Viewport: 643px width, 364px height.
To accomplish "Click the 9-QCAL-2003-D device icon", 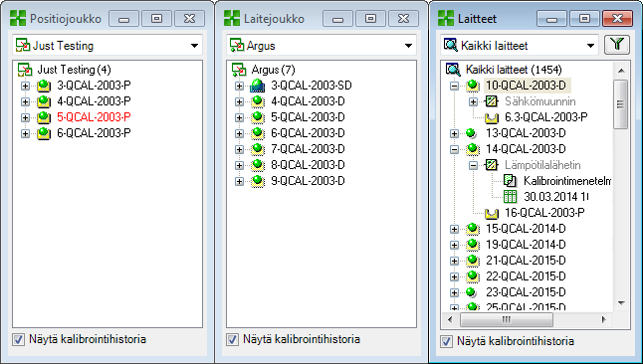I will [258, 181].
